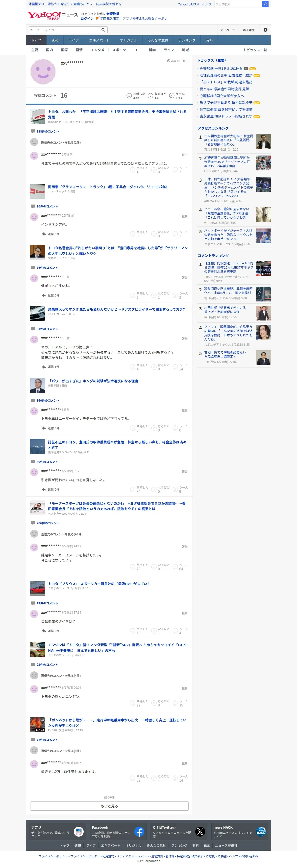Screen dimensions: 297x868
Task: Click the reply arrow under インドネシア産。 comment
Action: pyautogui.click(x=44, y=234)
